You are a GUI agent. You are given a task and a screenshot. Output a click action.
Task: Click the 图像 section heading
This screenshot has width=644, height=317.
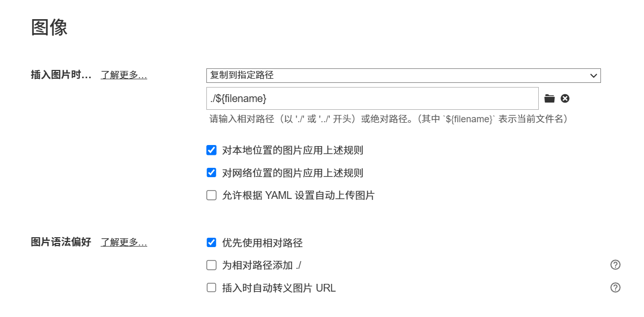coord(49,27)
